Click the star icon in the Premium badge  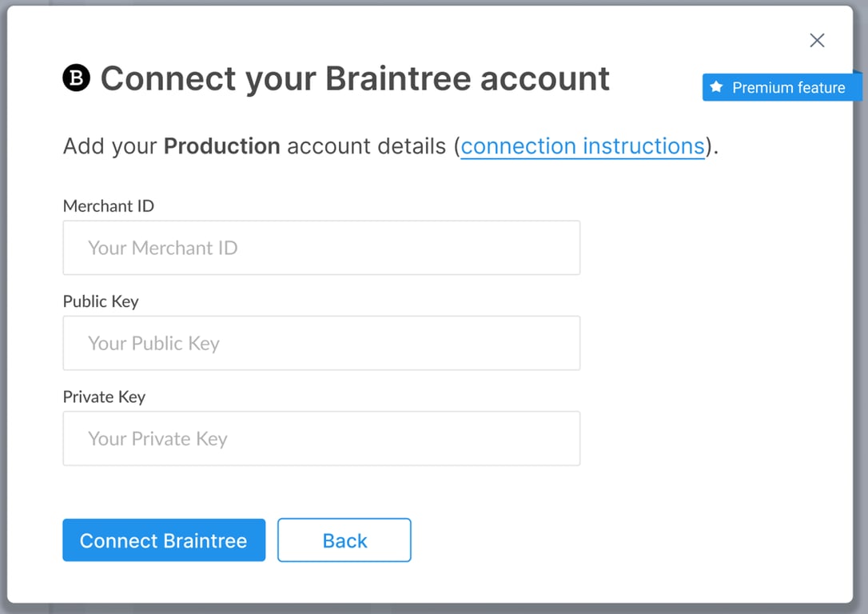[x=716, y=86]
